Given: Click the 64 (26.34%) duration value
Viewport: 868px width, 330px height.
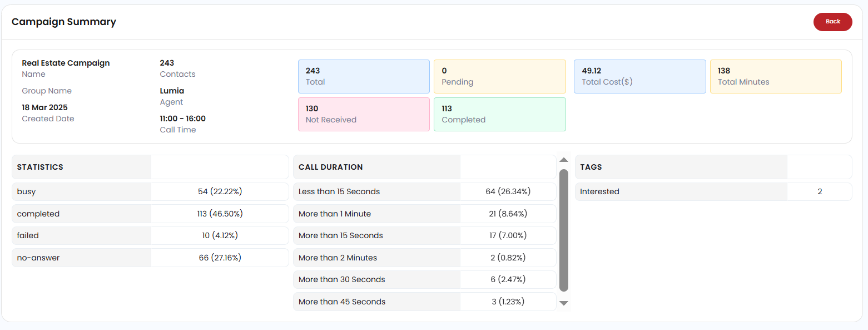Looking at the screenshot, I should tap(508, 191).
